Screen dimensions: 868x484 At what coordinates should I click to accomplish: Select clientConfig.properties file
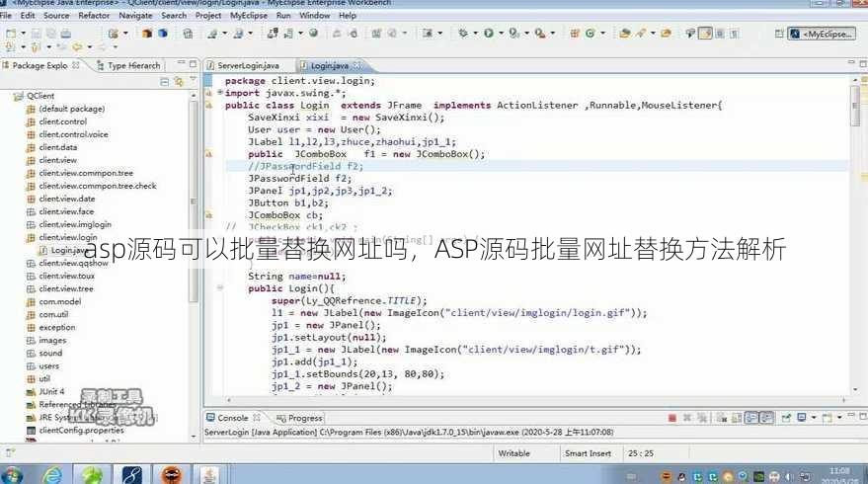click(x=81, y=430)
